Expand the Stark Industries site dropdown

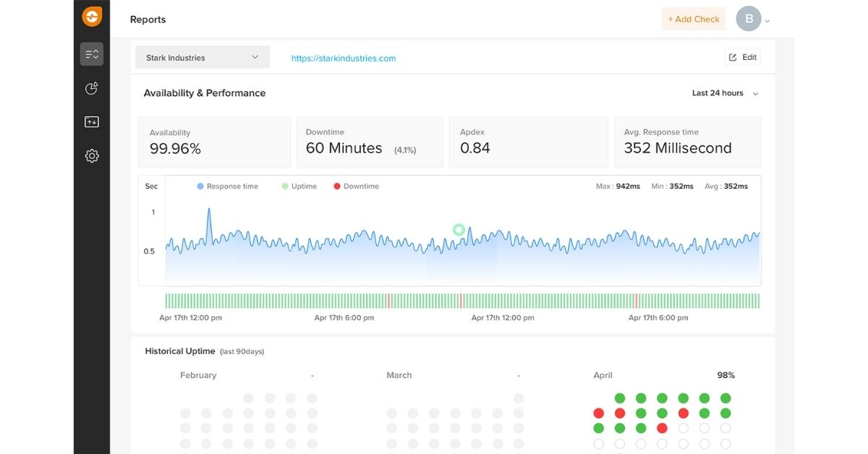pos(203,58)
